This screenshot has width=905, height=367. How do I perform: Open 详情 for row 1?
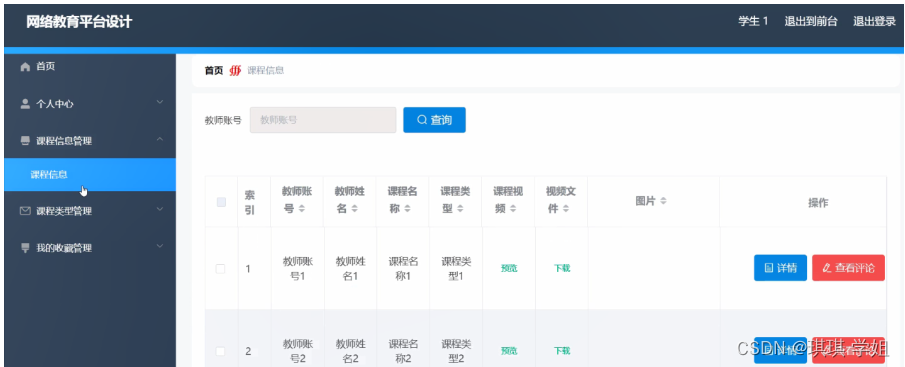[x=780, y=268]
